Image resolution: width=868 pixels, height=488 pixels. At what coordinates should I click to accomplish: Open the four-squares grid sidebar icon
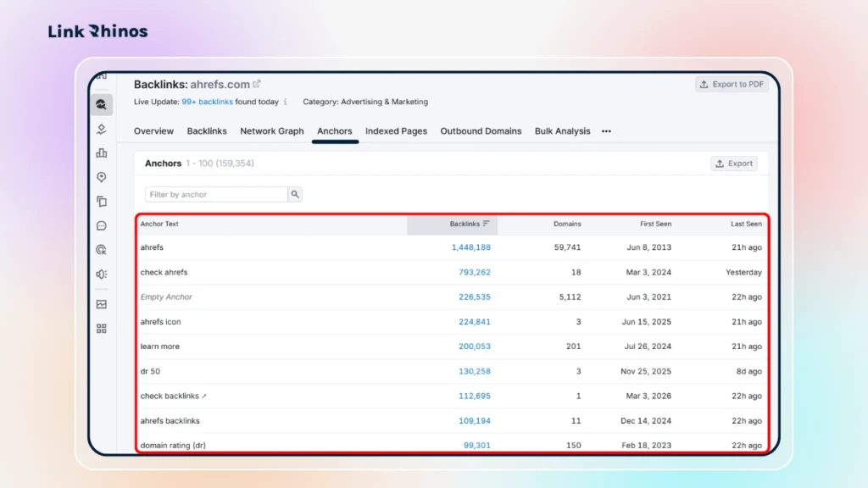tap(102, 329)
